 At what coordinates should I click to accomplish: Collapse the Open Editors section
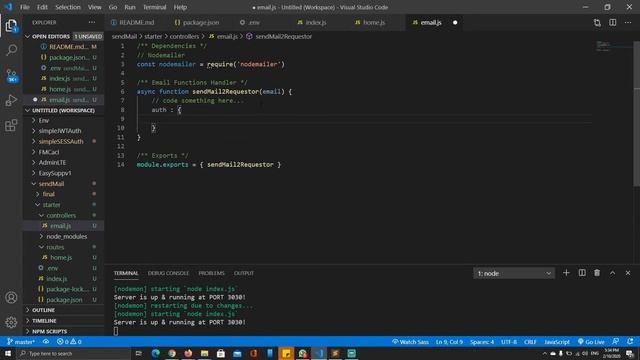63,36
